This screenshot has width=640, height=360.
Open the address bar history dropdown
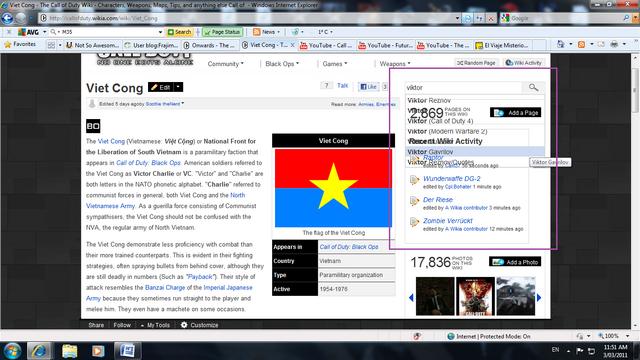(458, 18)
